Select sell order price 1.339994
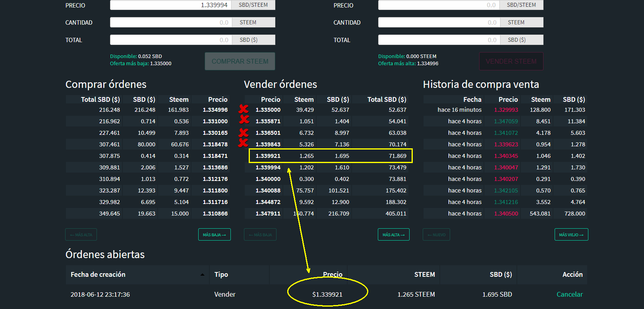644x309 pixels. click(268, 168)
